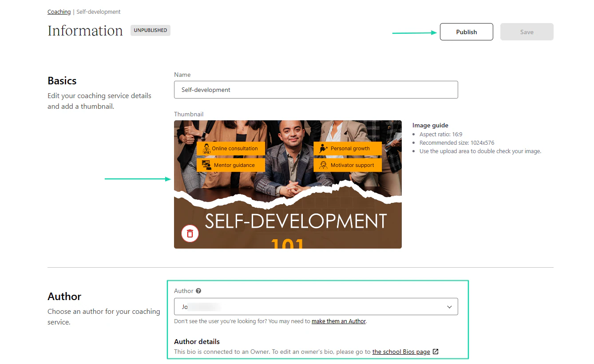Delete the thumbnail with the trash icon
The height and width of the screenshot is (364, 594).
[190, 233]
